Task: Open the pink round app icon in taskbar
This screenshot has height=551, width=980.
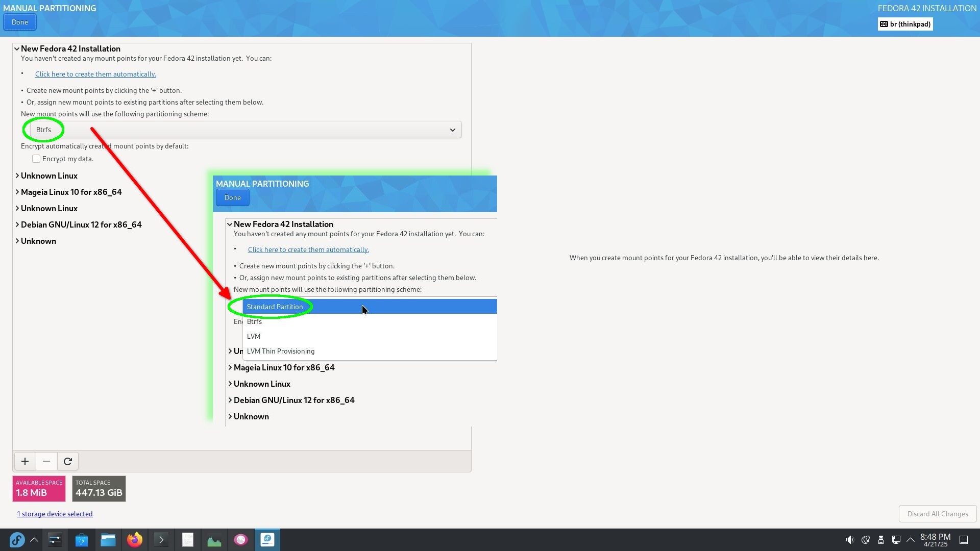Action: (241, 540)
